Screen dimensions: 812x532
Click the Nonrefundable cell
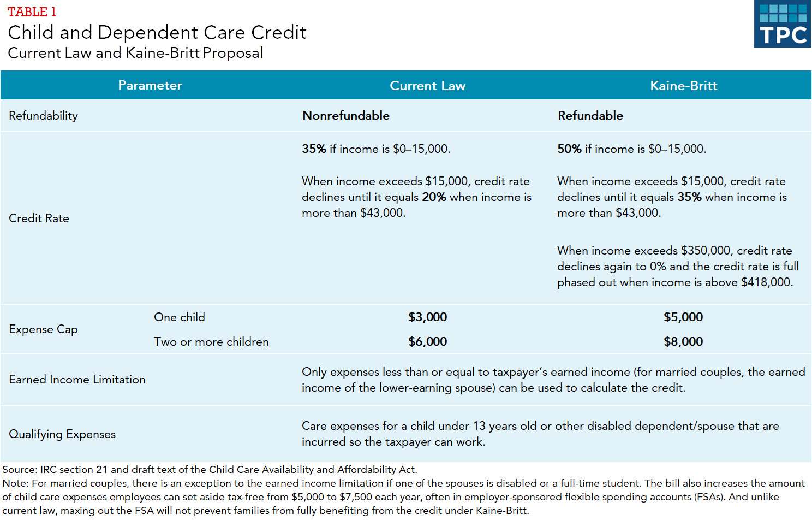pyautogui.click(x=346, y=116)
